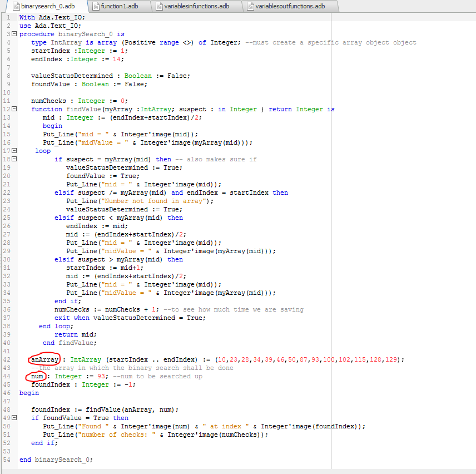Click 'end if;' on line 35
Screen dimensions: 476x474
[x=68, y=301]
